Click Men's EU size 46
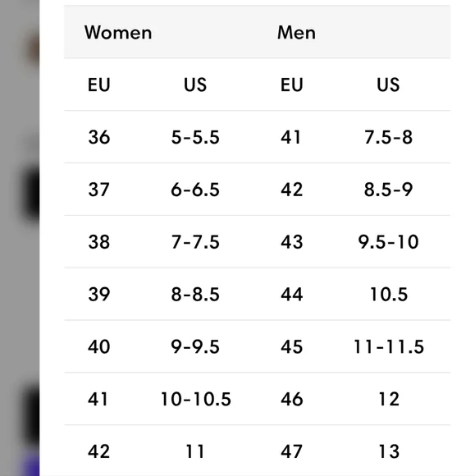 pyautogui.click(x=292, y=399)
